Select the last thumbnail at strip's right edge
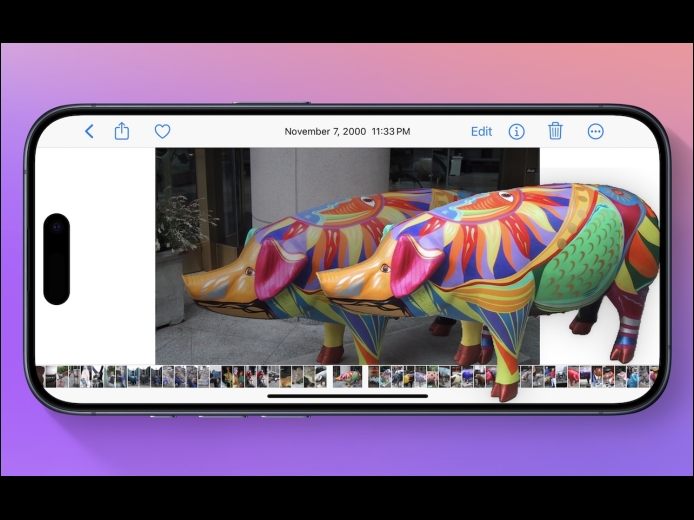The width and height of the screenshot is (694, 520). tap(655, 377)
